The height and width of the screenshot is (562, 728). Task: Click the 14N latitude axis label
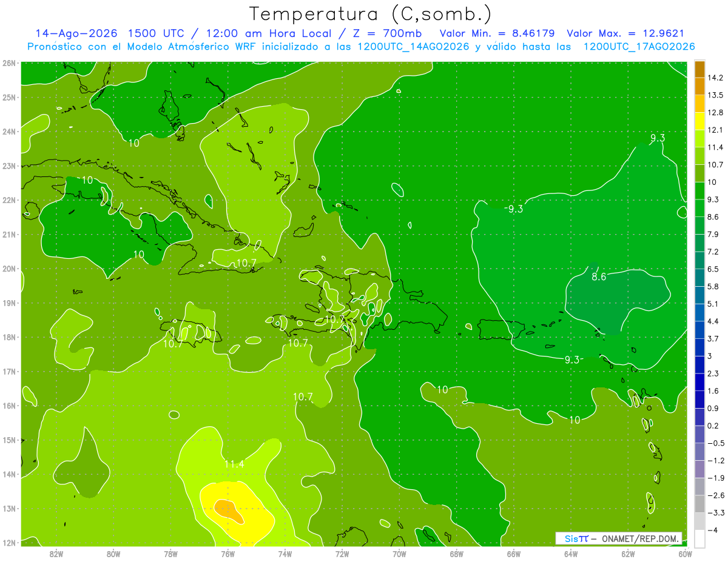pyautogui.click(x=8, y=474)
